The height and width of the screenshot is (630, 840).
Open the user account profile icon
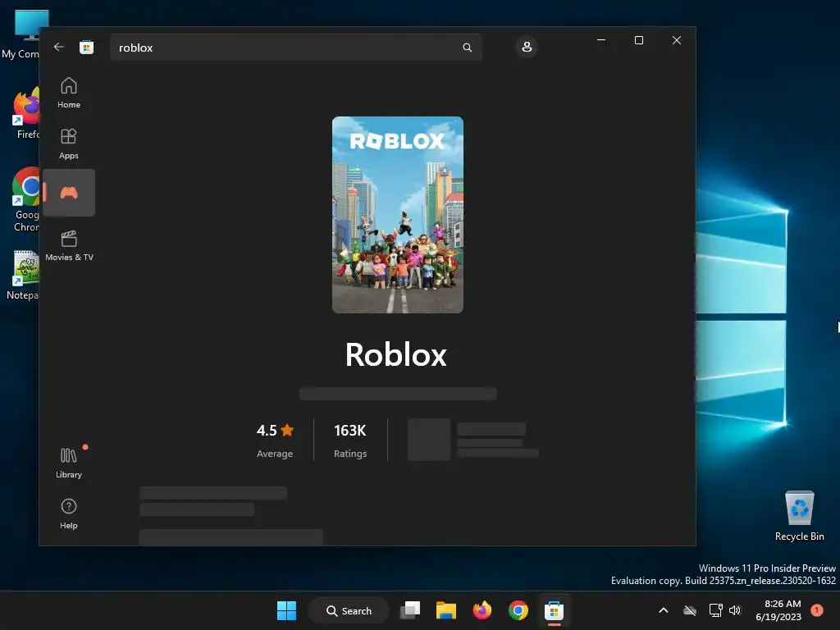(527, 47)
